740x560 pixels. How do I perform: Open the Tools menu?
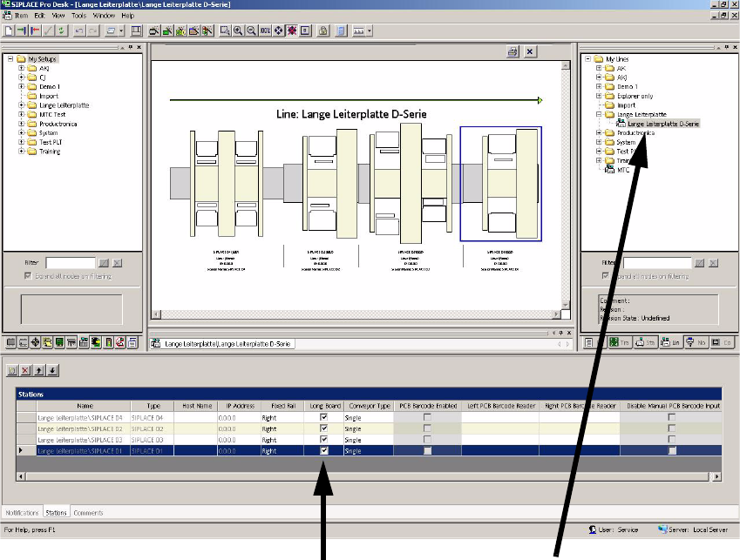tap(78, 16)
